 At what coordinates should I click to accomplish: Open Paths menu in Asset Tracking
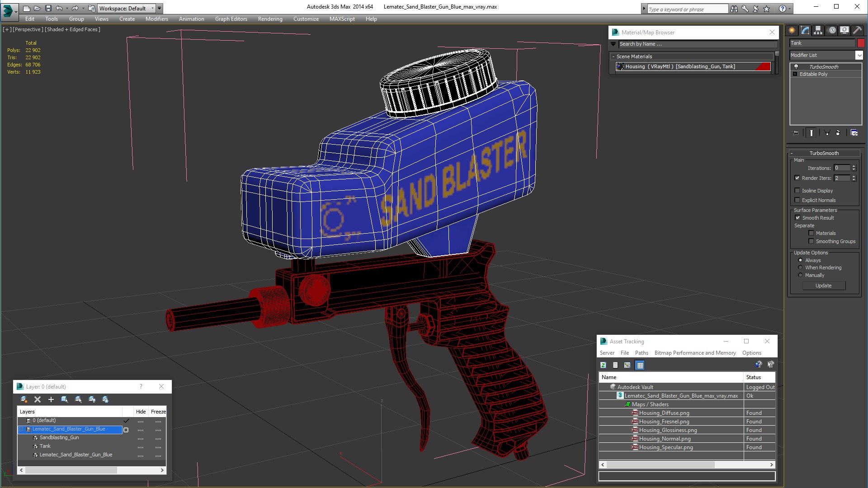[641, 353]
